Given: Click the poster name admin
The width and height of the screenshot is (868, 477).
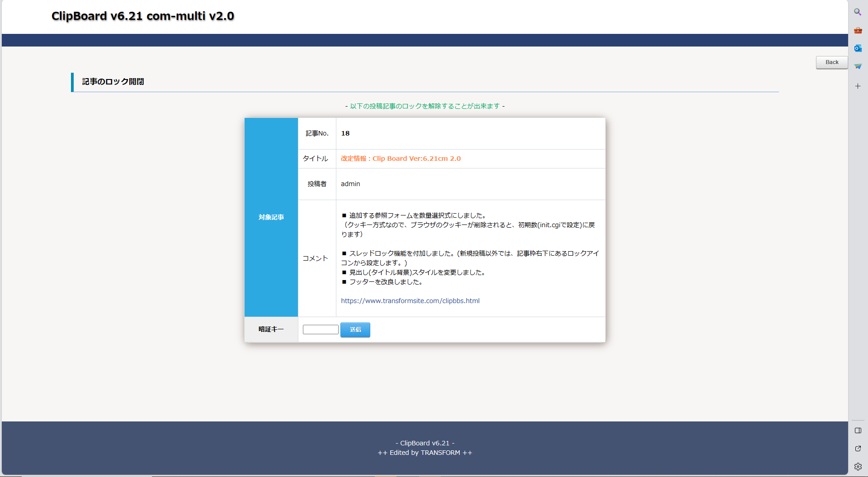Looking at the screenshot, I should (x=350, y=184).
